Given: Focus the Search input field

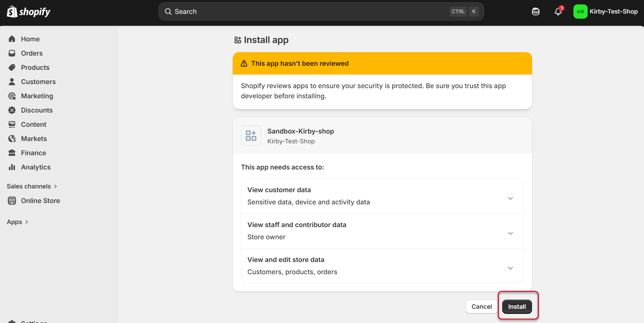Looking at the screenshot, I should [x=321, y=12].
